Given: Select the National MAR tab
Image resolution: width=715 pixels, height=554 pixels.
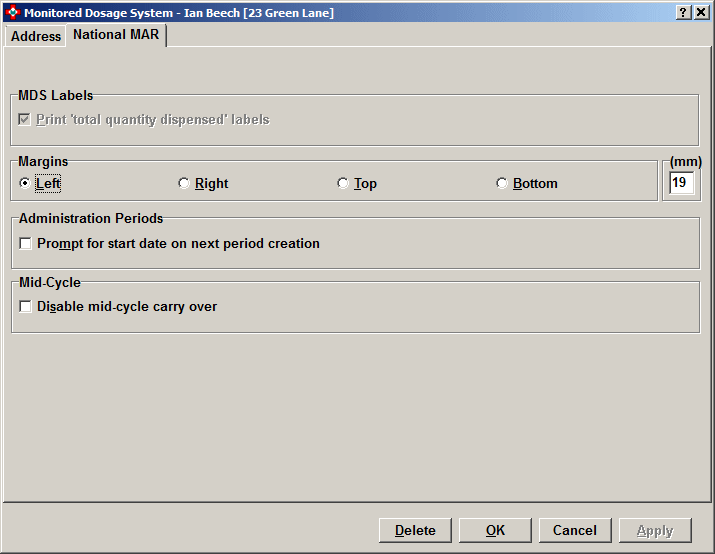Looking at the screenshot, I should [115, 35].
